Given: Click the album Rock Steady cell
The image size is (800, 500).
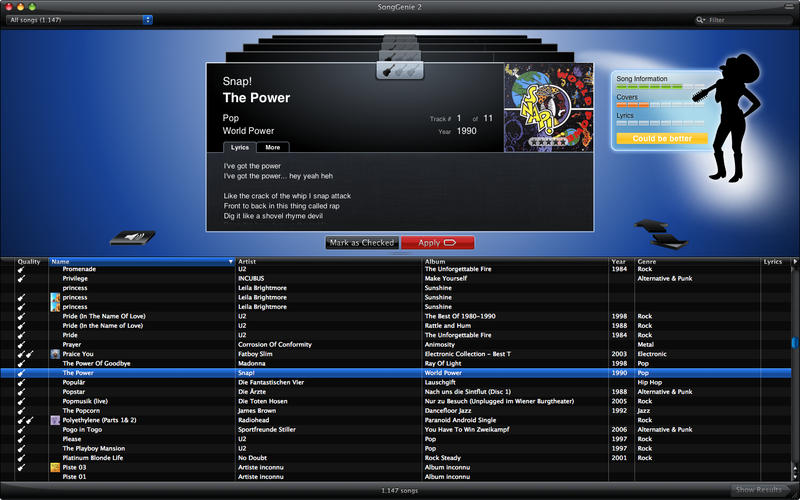Looking at the screenshot, I should tap(443, 458).
